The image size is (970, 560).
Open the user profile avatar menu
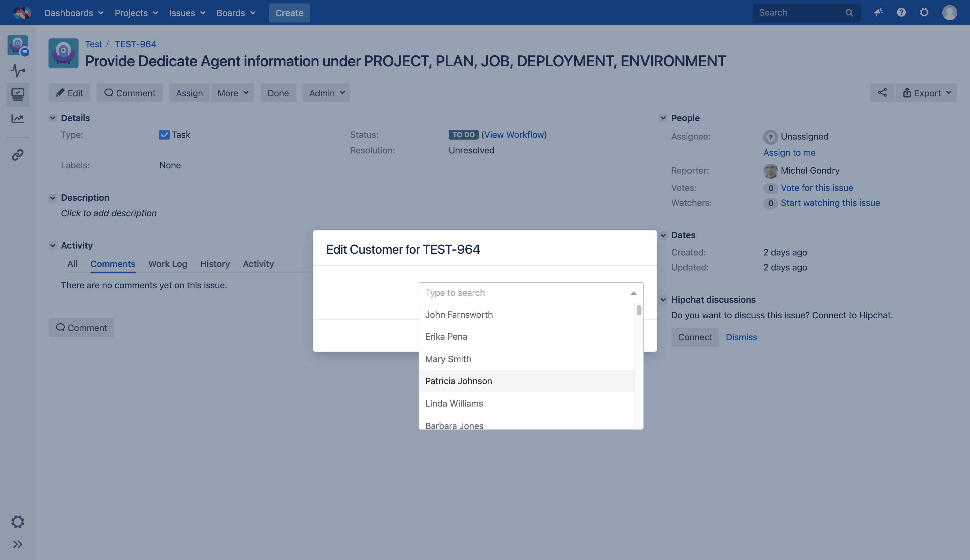[949, 13]
